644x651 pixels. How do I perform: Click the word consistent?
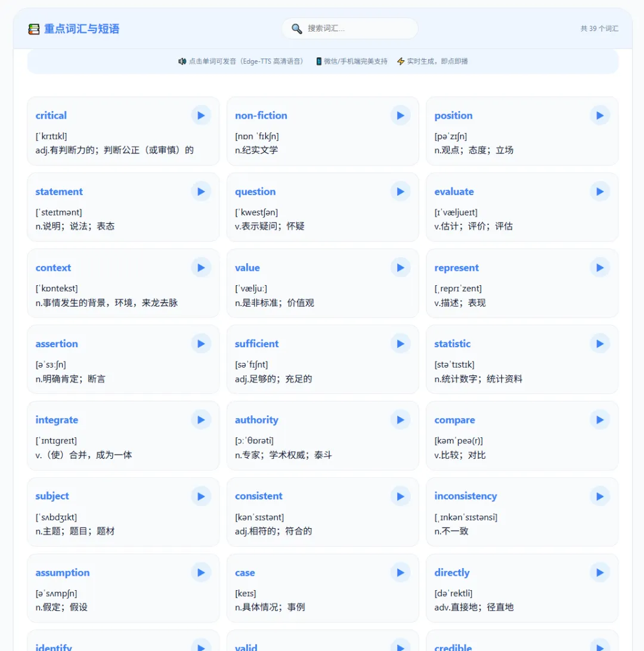pyautogui.click(x=259, y=496)
